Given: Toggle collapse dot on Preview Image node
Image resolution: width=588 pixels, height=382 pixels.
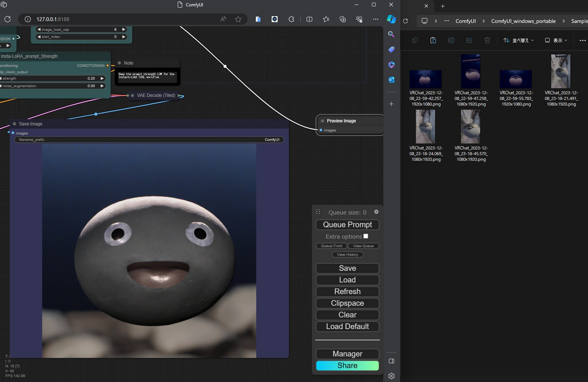Looking at the screenshot, I should (322, 121).
